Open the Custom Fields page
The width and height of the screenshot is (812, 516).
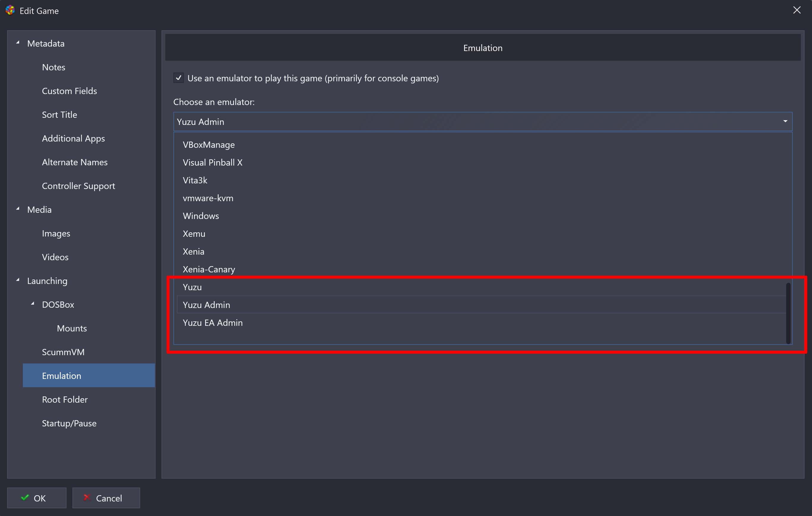click(69, 91)
